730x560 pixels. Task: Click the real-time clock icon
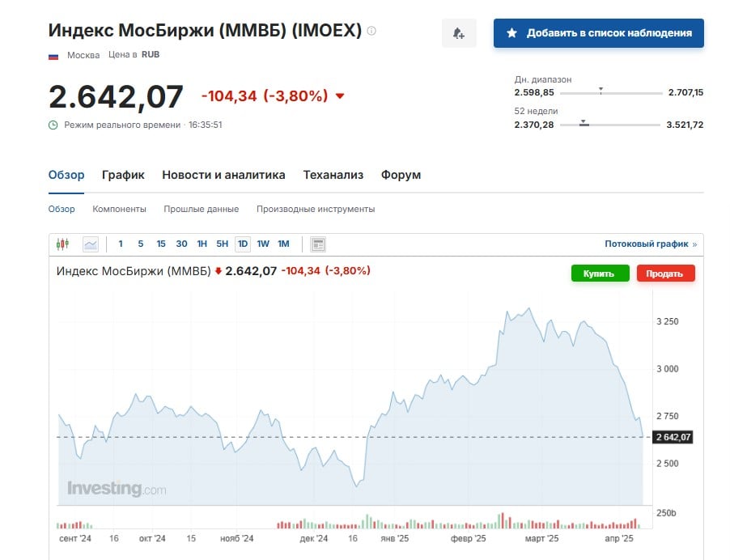pyautogui.click(x=53, y=125)
